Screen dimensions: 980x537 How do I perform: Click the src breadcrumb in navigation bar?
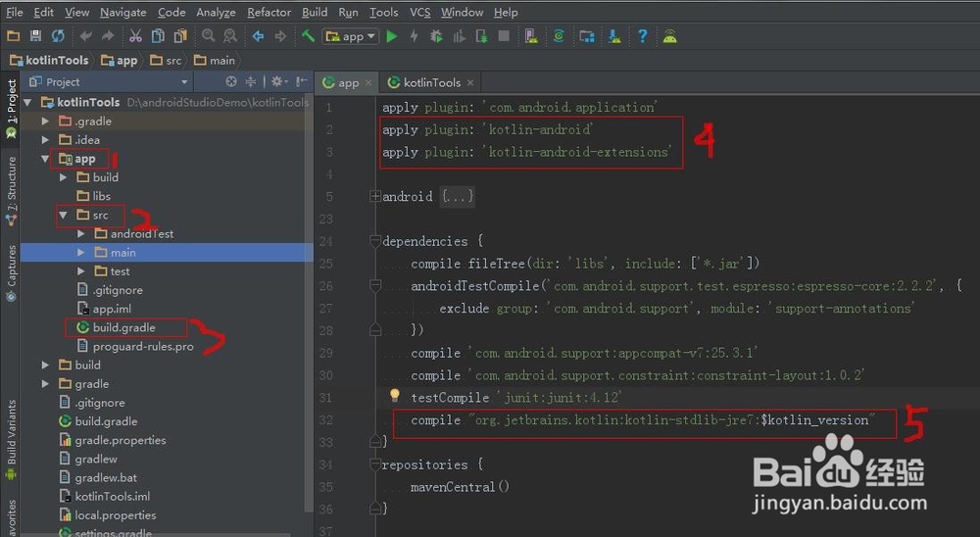pyautogui.click(x=167, y=60)
